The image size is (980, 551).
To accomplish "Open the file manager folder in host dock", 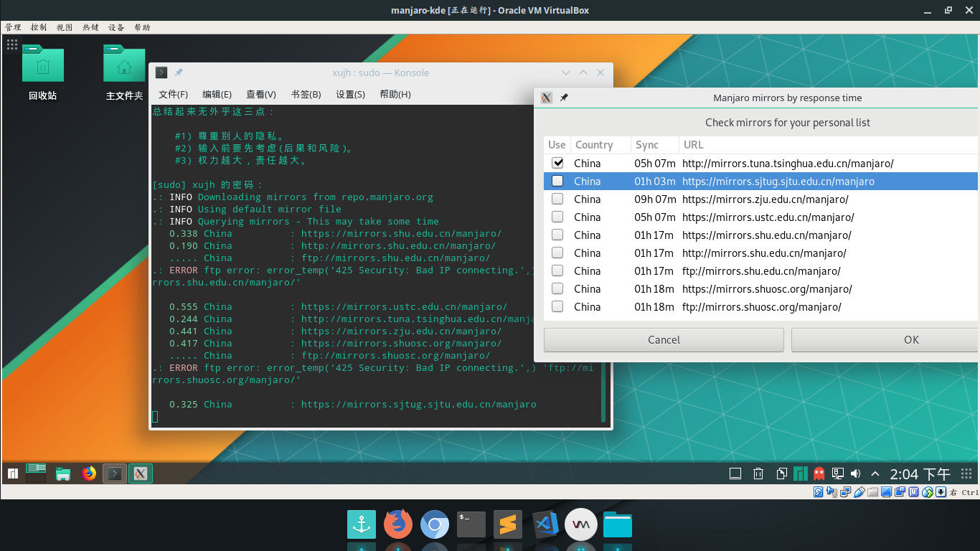I will tap(618, 525).
